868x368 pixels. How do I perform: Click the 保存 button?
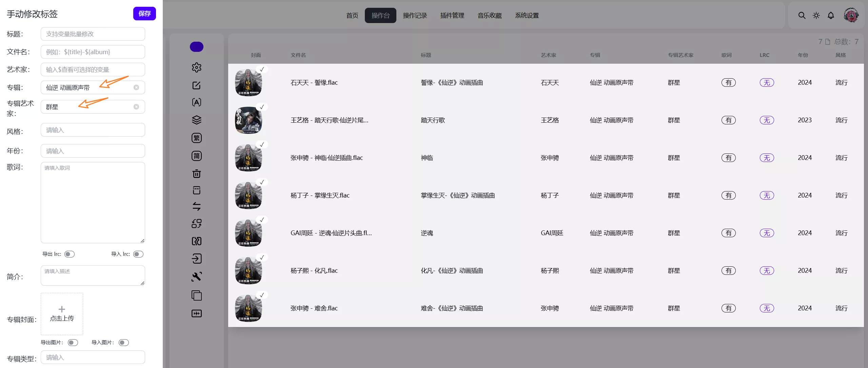click(x=144, y=14)
